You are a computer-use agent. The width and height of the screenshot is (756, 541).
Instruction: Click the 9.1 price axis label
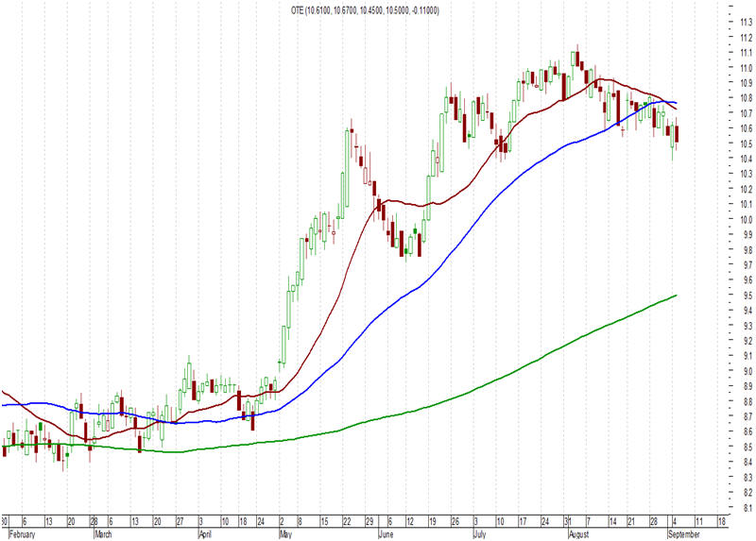point(747,356)
